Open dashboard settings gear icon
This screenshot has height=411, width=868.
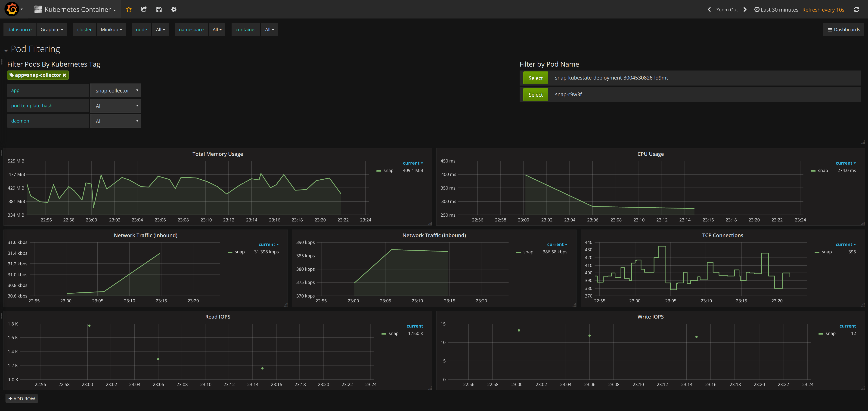(174, 9)
